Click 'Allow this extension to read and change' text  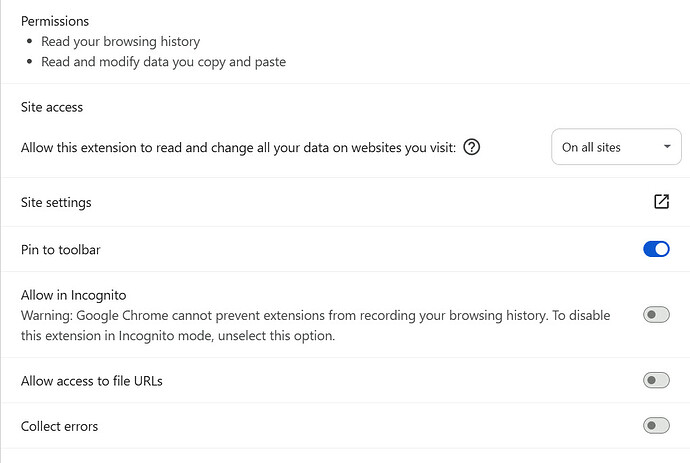click(238, 147)
